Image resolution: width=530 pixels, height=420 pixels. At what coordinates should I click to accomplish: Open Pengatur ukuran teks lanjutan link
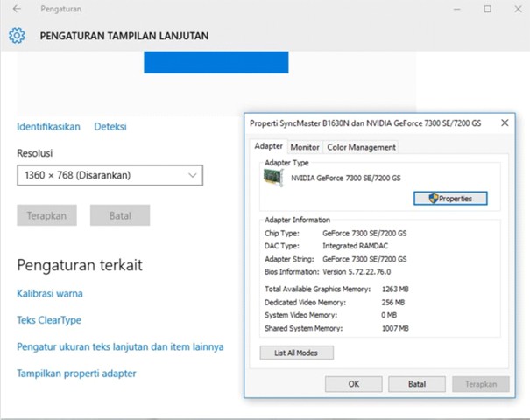point(120,346)
